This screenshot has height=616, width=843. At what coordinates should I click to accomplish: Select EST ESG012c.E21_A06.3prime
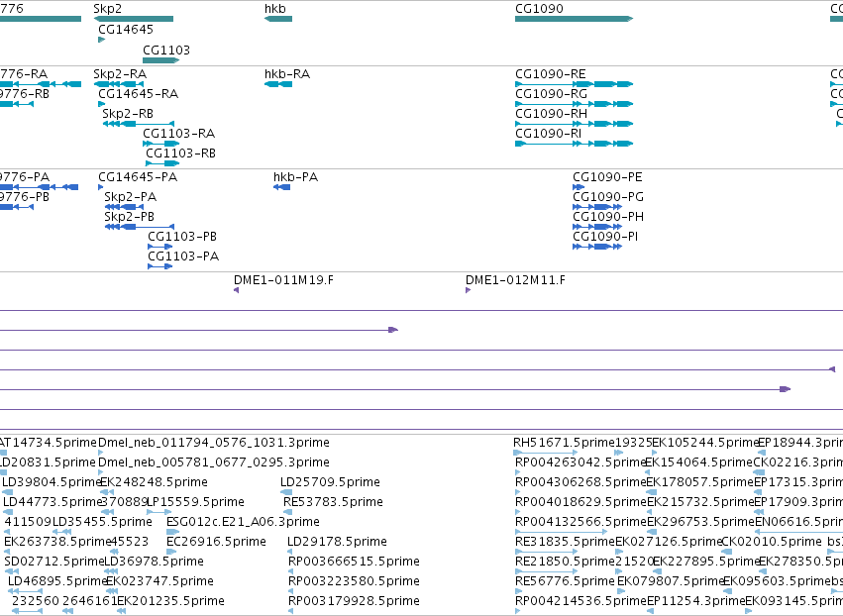(243, 521)
